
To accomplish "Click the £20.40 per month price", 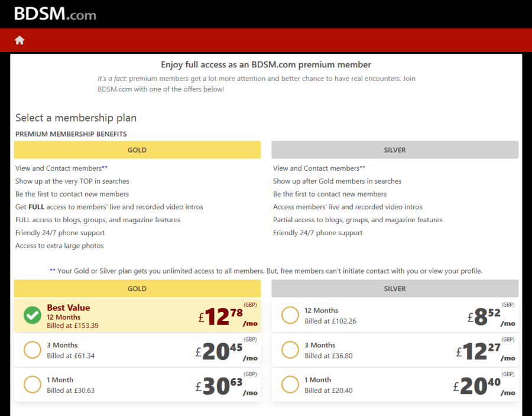I will pyautogui.click(x=484, y=385).
